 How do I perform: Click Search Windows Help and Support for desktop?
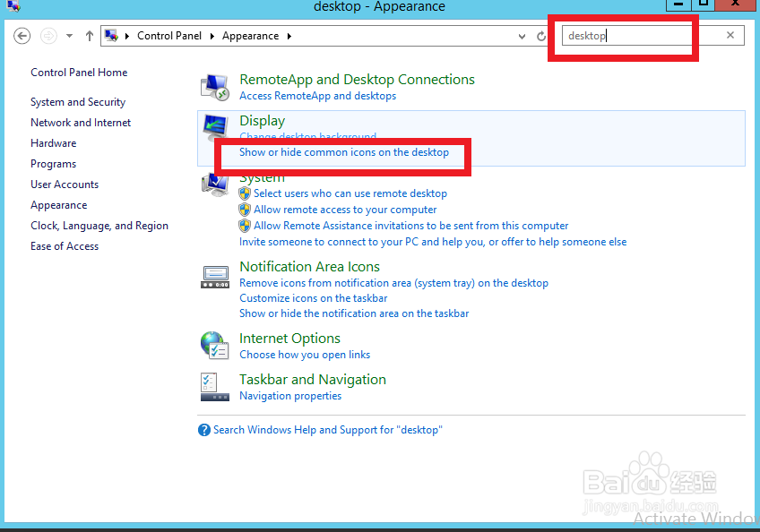[328, 430]
